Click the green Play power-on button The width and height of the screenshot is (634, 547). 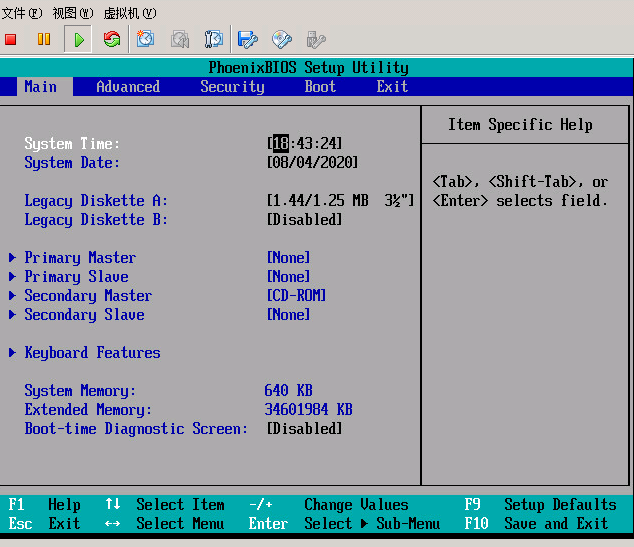[78, 40]
